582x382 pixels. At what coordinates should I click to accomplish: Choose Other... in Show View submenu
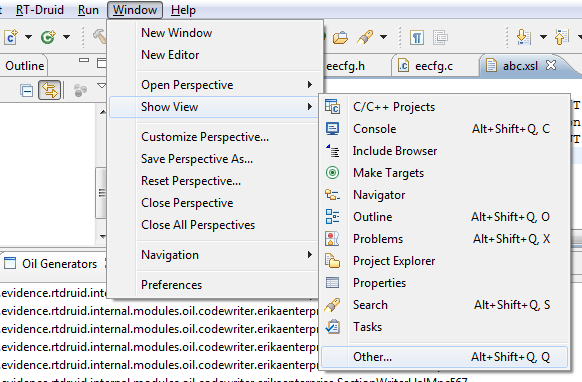click(444, 357)
